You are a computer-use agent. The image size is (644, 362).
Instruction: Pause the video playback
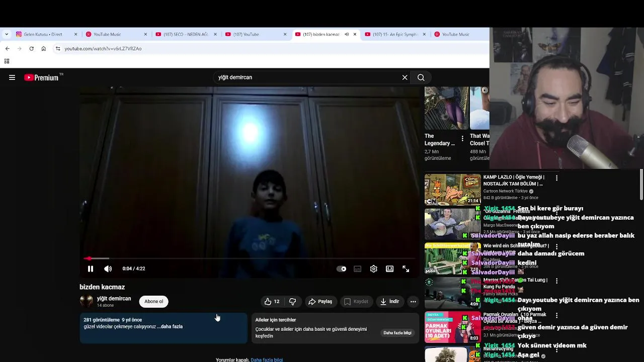pyautogui.click(x=91, y=269)
